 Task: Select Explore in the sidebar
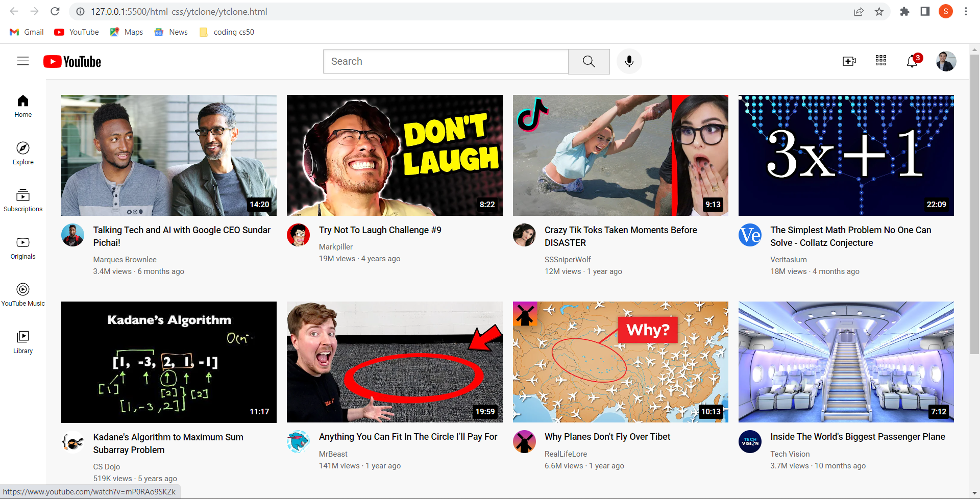22,153
